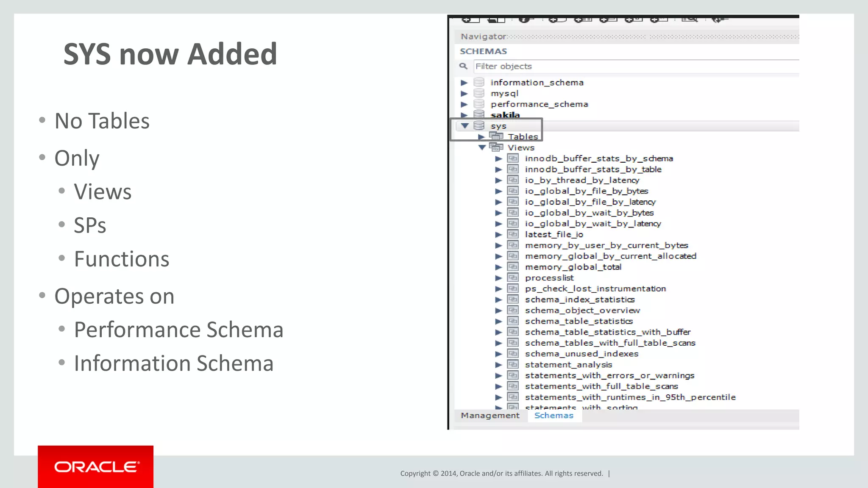Select the statements_with_errors_or_warnings view name
Screen dimensions: 868x488
click(x=610, y=375)
